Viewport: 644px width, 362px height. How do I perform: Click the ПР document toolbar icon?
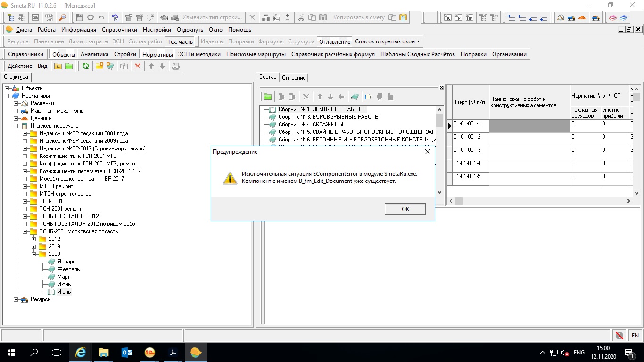pyautogui.click(x=470, y=17)
